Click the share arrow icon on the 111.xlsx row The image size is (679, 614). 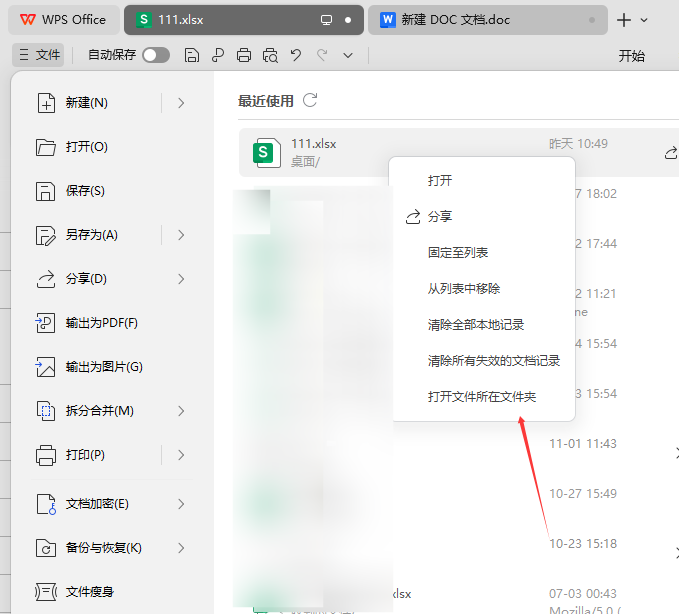[x=671, y=152]
